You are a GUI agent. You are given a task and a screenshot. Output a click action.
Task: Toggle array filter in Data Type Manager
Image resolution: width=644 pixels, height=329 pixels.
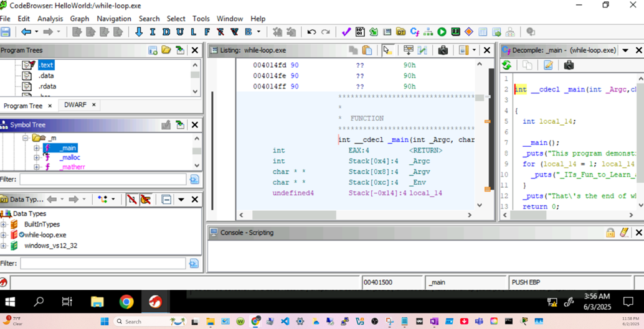click(131, 200)
